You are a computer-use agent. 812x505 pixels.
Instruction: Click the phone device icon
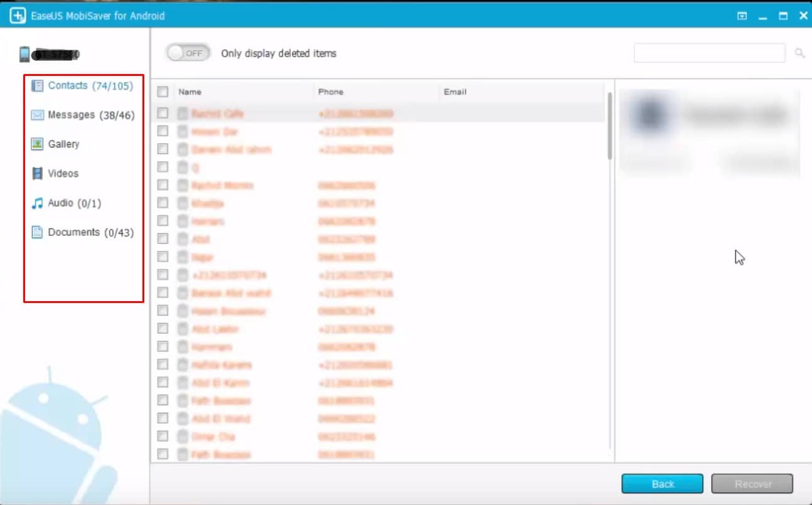click(24, 55)
